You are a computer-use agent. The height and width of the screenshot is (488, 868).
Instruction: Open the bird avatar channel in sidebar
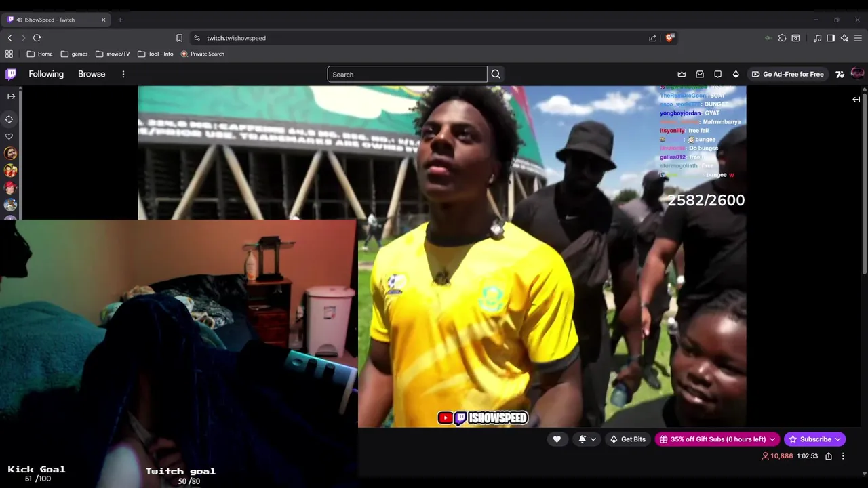point(10,205)
